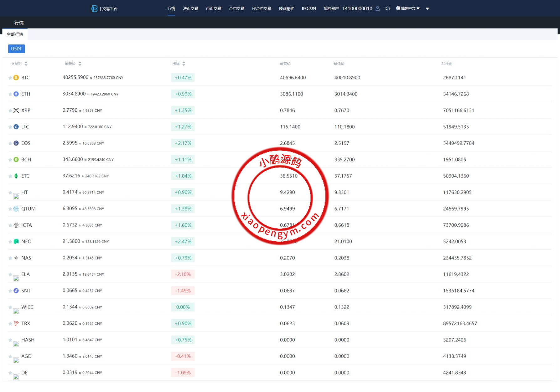560x392 pixels.
Task: Toggle favorite star for BTC
Action: click(10, 78)
